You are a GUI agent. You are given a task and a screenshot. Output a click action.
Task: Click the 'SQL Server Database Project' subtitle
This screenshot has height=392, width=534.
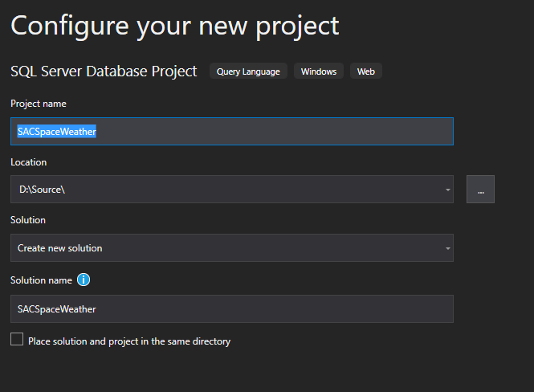(104, 71)
